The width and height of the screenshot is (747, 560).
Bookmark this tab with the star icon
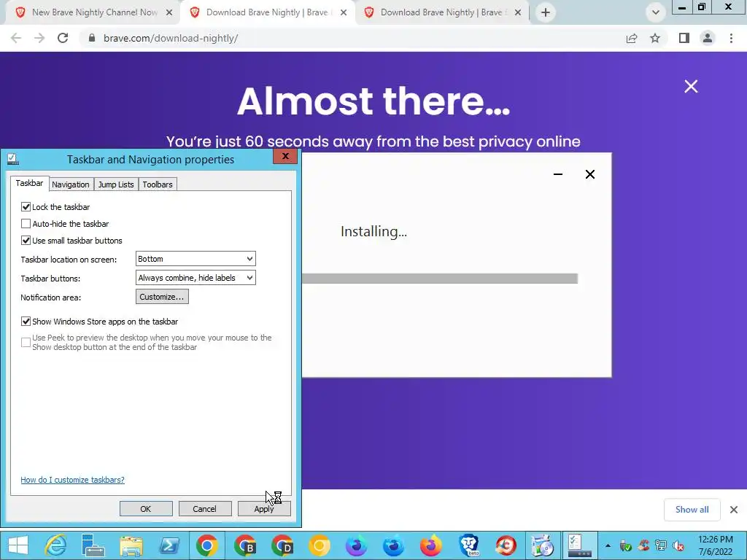point(656,38)
